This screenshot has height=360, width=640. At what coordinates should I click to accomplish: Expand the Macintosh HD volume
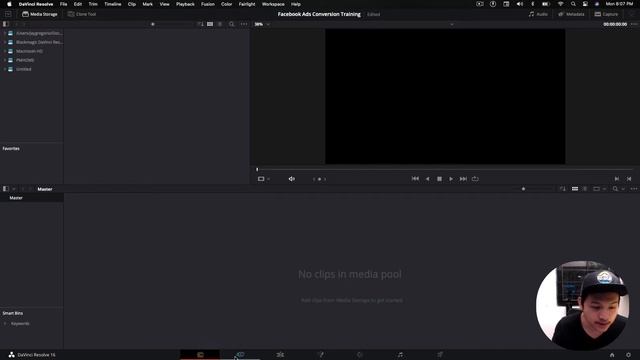coord(5,51)
